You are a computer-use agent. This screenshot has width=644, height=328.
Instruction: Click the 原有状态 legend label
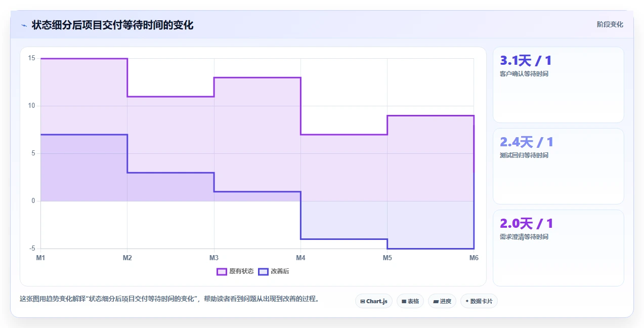pos(241,271)
